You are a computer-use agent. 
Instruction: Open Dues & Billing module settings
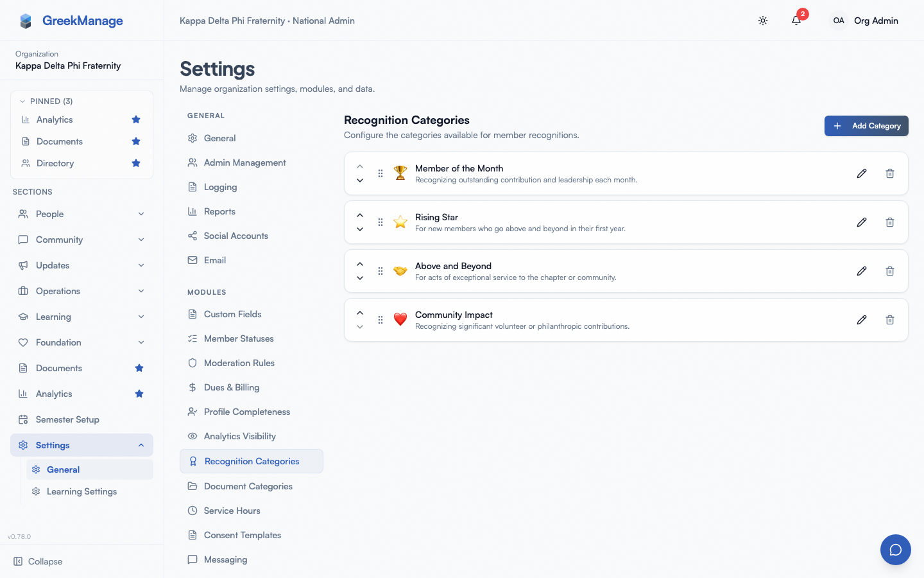(252, 387)
